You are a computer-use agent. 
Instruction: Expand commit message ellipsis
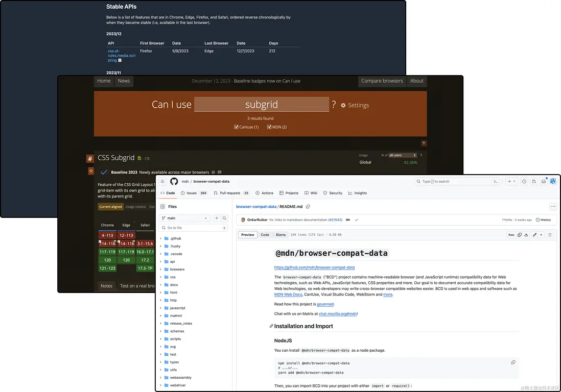pos(348,220)
